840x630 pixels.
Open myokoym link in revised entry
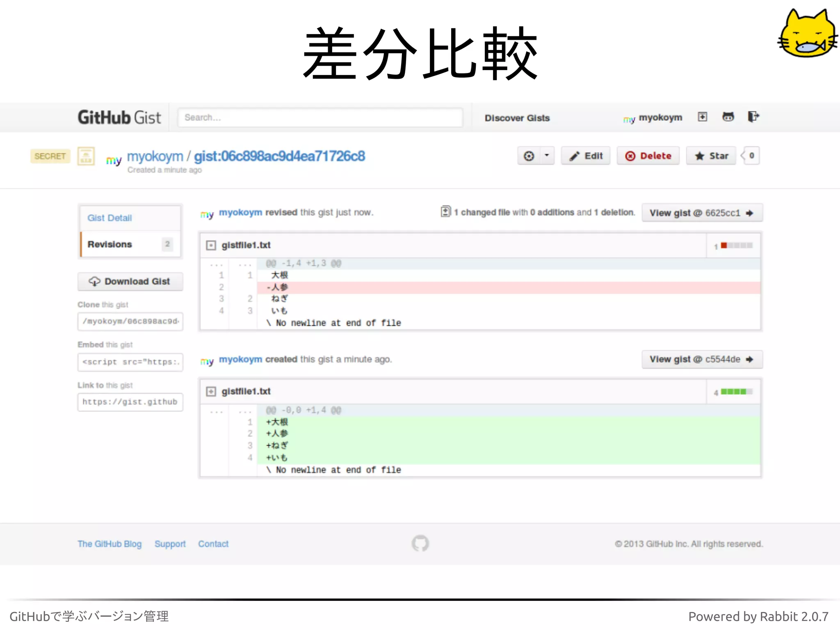[x=240, y=212]
